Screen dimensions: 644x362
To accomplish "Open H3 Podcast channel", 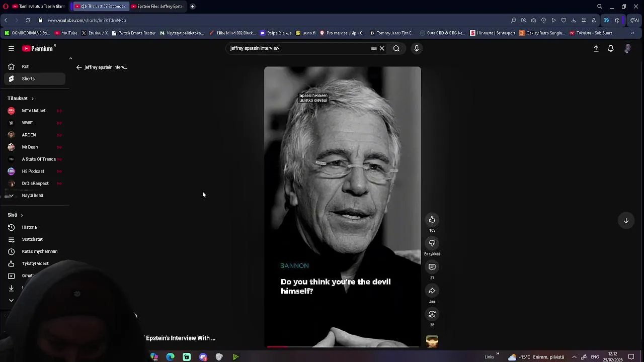I will point(35,171).
